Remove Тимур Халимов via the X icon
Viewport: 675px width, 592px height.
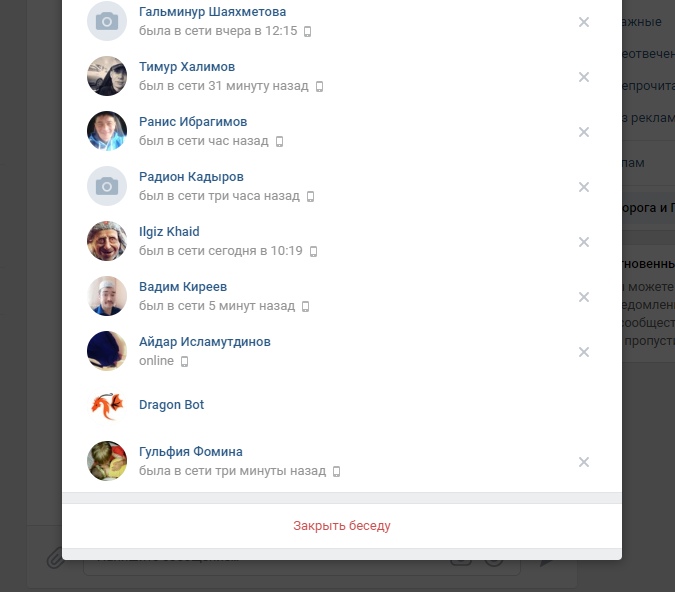click(583, 77)
